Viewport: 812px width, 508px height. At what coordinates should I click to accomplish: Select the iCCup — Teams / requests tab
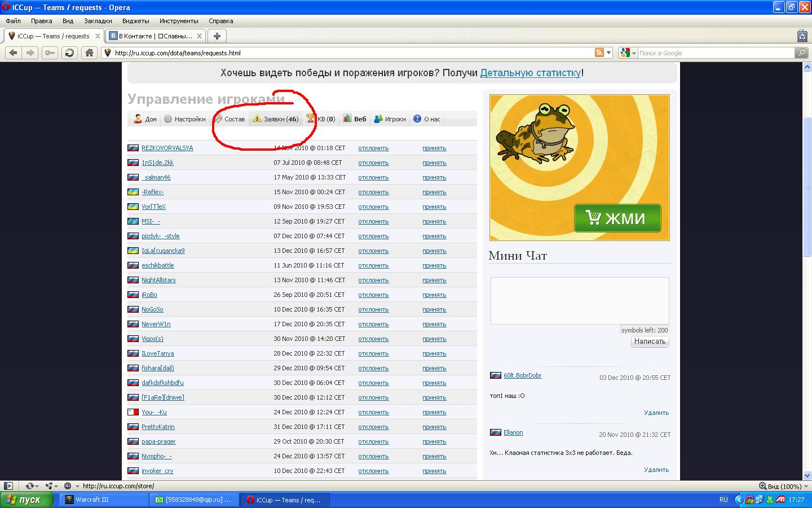click(54, 36)
